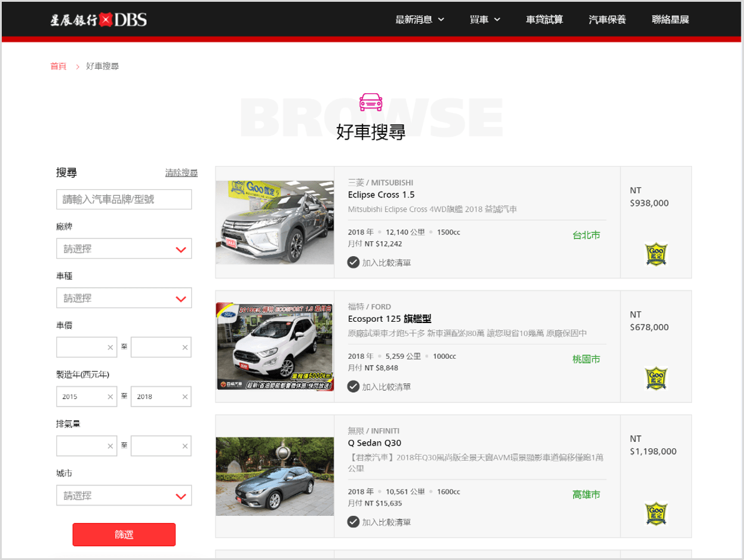Clear the maximum car price field

(185, 347)
